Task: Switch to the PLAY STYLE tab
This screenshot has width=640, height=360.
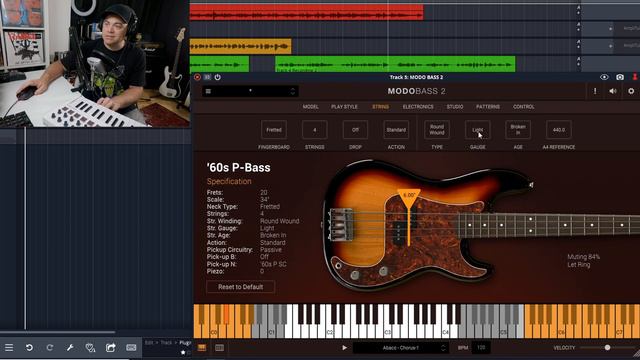Action: point(344,107)
